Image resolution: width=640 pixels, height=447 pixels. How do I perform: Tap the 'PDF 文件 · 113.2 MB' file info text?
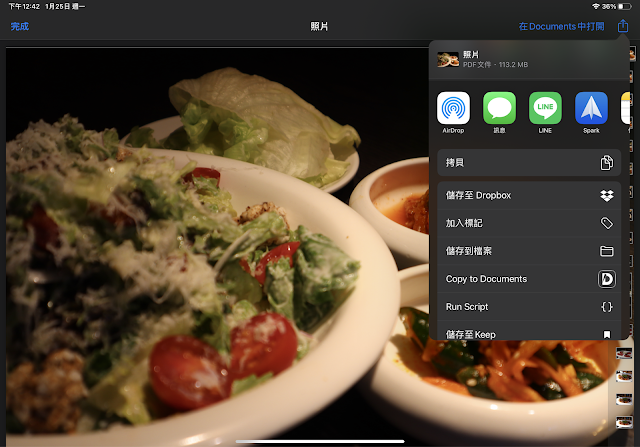coord(495,64)
